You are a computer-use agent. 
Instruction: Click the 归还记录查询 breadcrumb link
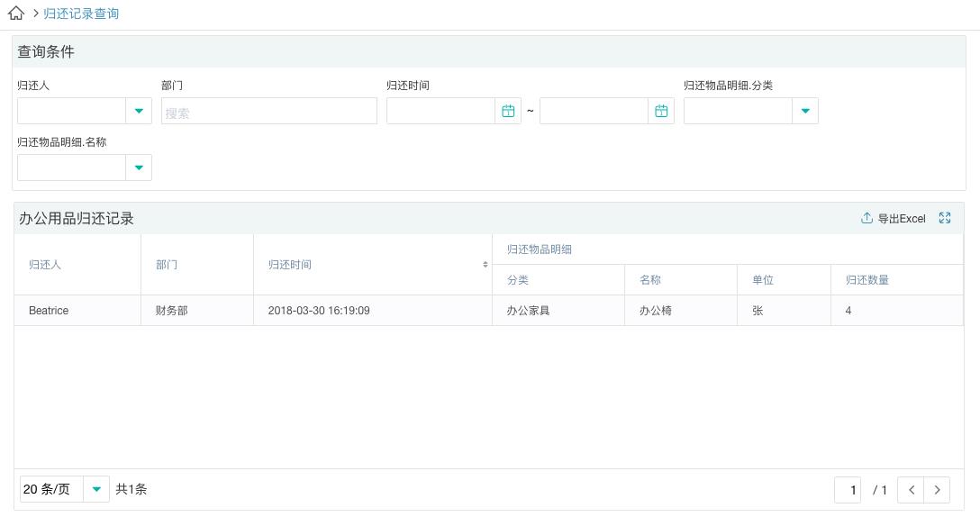click(x=81, y=14)
